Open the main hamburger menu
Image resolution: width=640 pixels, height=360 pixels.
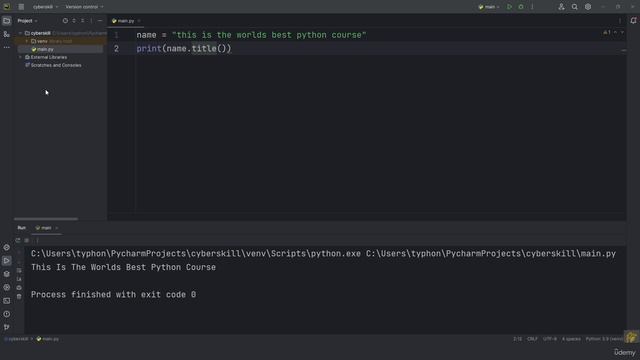tap(21, 7)
